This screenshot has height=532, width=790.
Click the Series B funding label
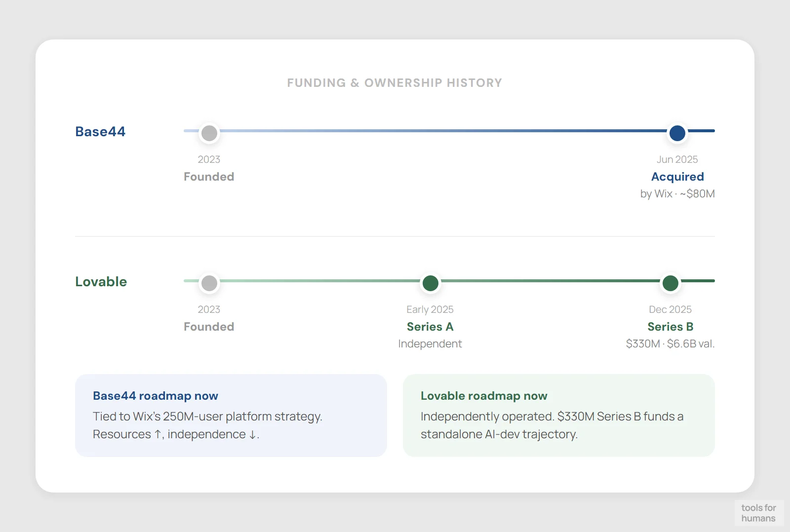point(670,326)
